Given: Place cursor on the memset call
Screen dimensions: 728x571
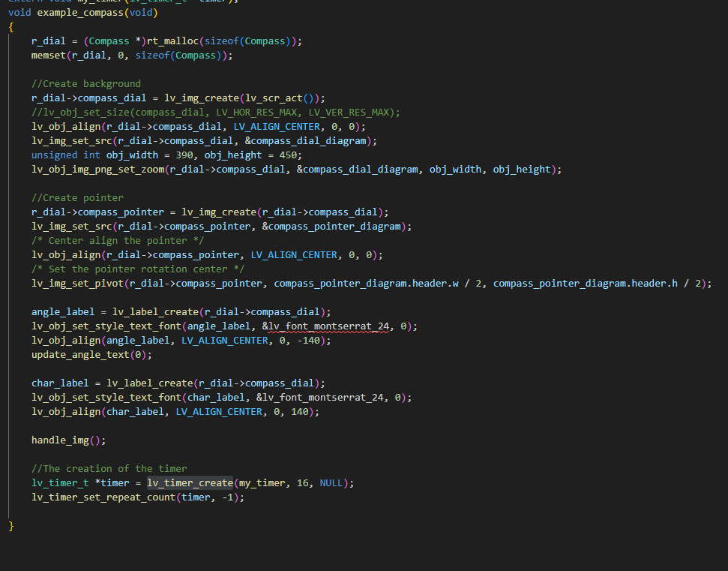Looking at the screenshot, I should [49, 56].
